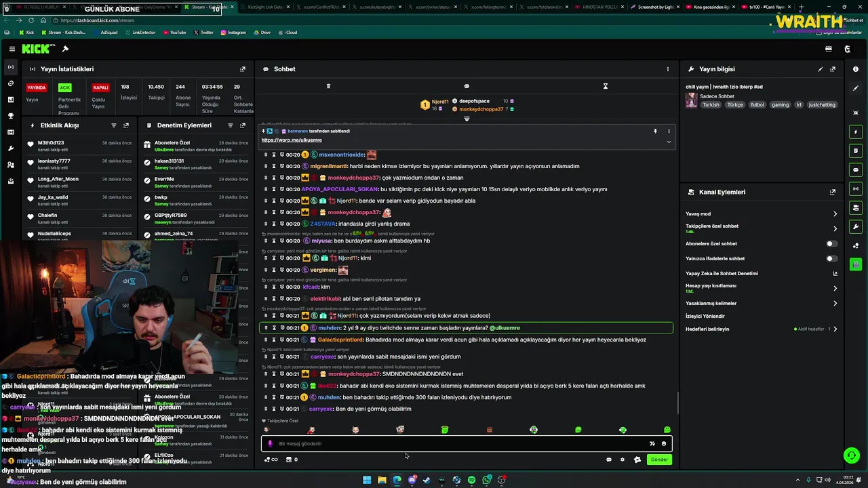Click the speech bubble icon at the top of the chat
Viewport: 868px width, 488px height.
[467, 86]
